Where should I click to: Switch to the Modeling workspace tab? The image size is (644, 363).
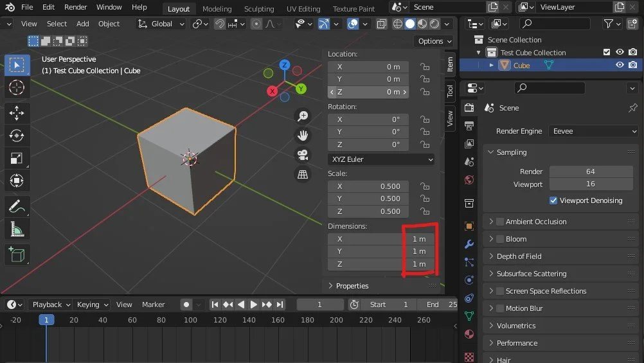click(x=217, y=8)
